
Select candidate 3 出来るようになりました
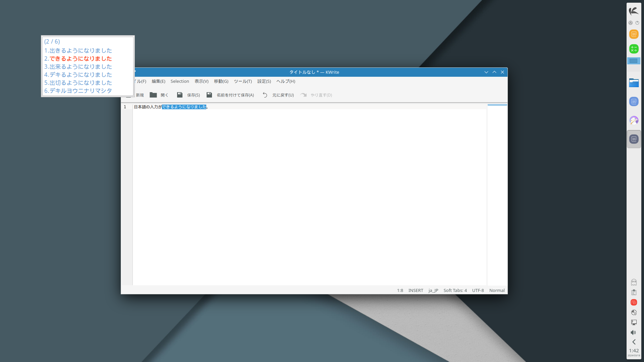[x=78, y=67]
